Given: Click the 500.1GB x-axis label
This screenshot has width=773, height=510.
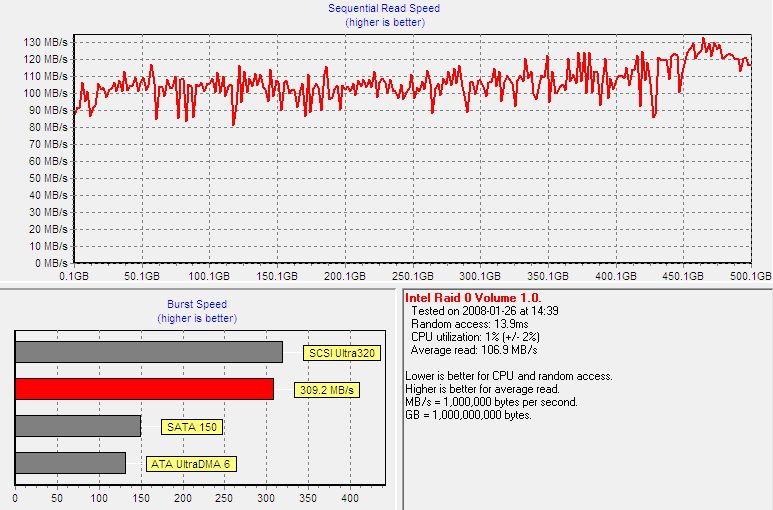Looking at the screenshot, I should (x=750, y=275).
